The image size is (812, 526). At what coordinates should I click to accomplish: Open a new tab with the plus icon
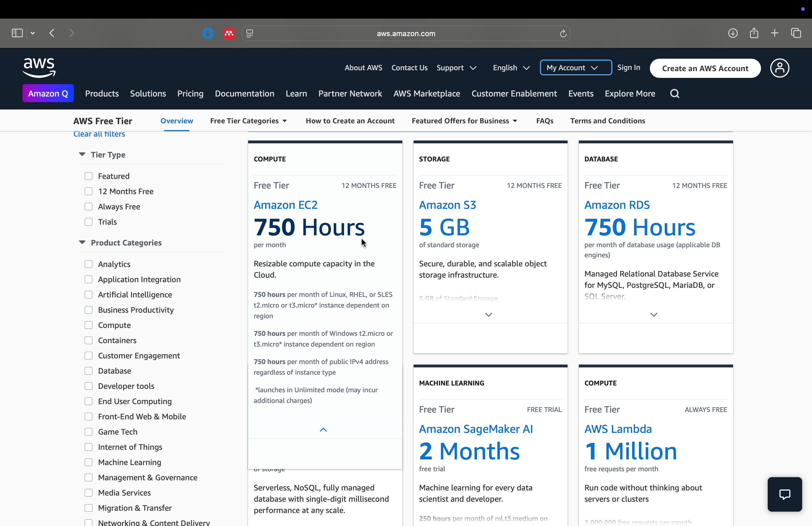[x=775, y=33]
